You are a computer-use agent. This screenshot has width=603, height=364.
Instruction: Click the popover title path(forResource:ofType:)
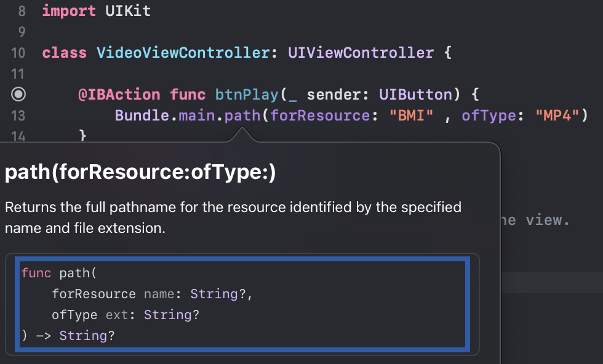pos(140,173)
